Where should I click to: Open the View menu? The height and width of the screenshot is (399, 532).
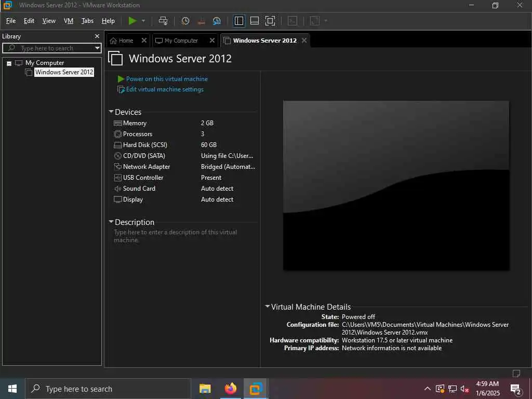(x=49, y=21)
